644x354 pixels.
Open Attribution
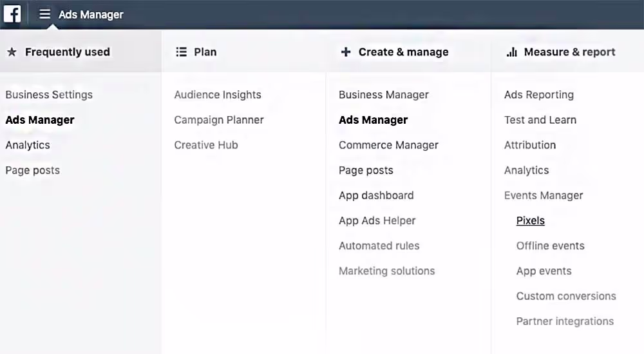tap(530, 144)
